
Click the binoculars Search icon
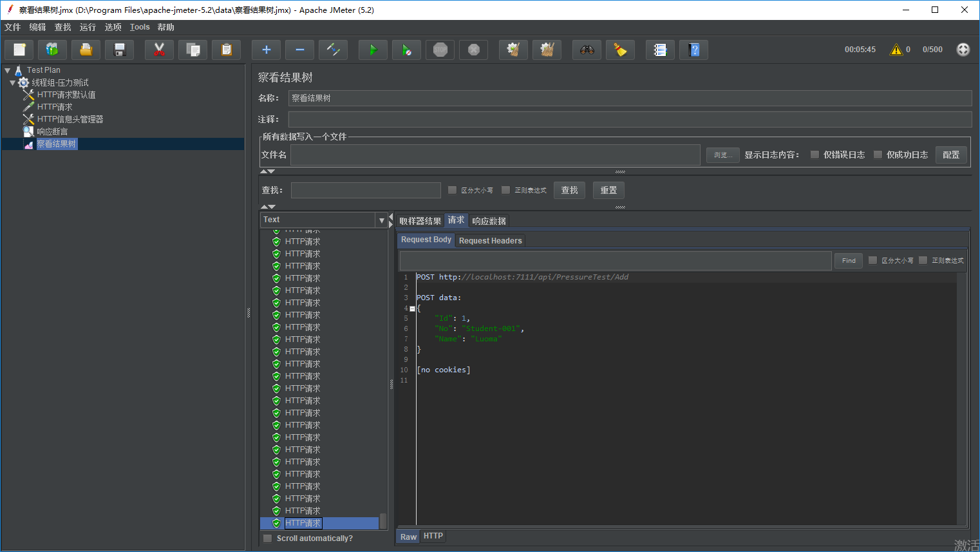(587, 50)
